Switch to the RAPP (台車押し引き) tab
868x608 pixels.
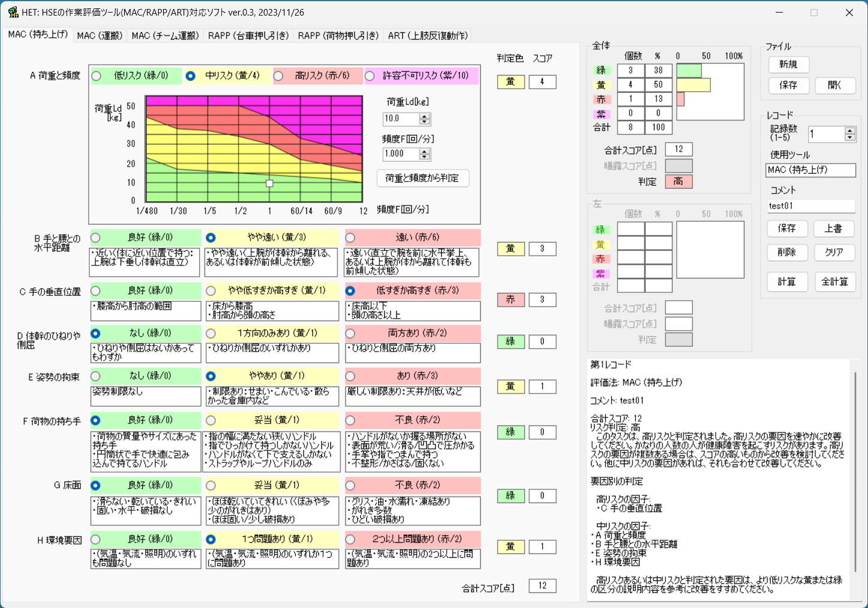click(248, 35)
